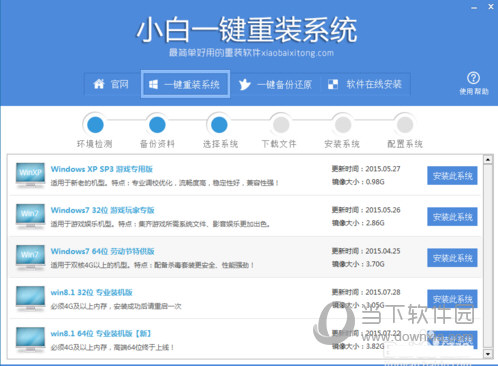Switch to the 一键重装系统 tab
This screenshot has height=366, width=498.
pos(185,84)
